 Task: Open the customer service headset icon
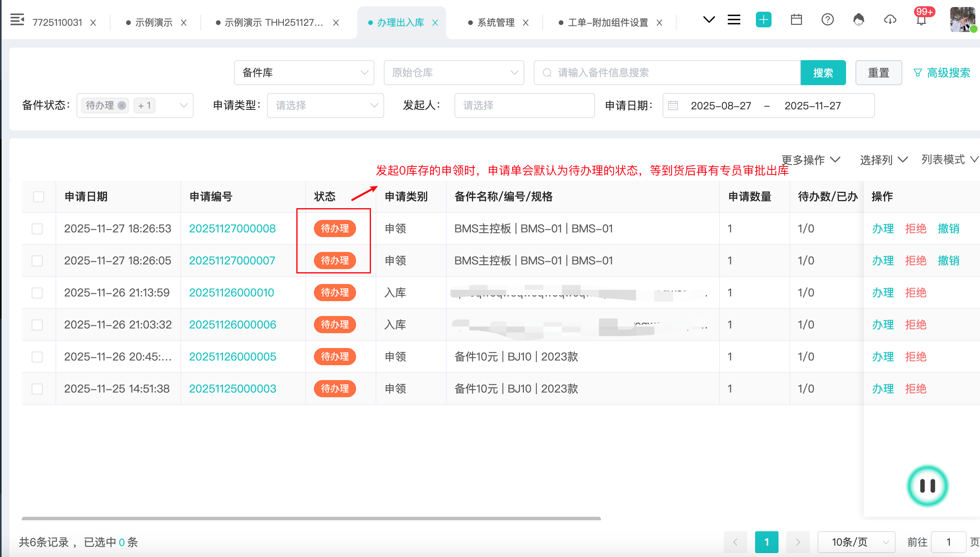pos(859,20)
